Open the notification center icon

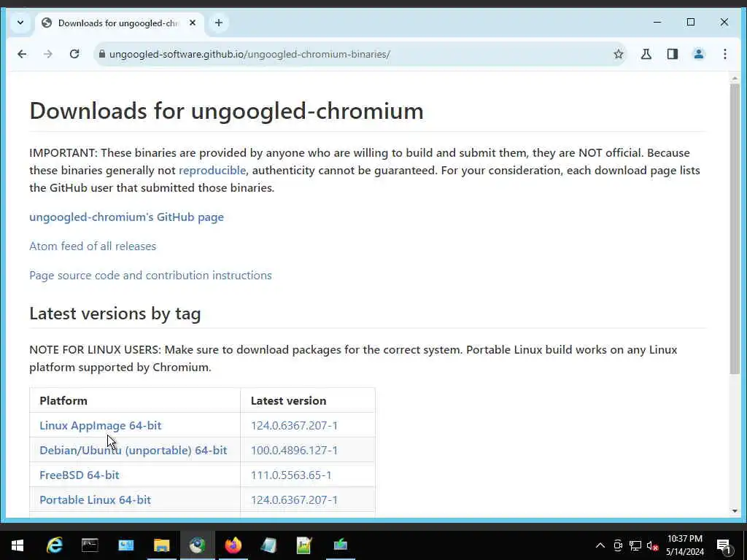pos(724,545)
